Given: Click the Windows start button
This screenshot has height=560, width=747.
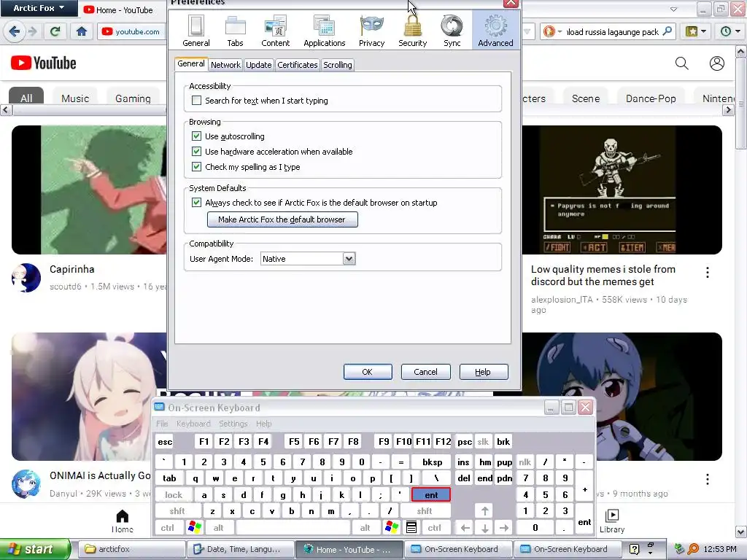Looking at the screenshot, I should 35,549.
